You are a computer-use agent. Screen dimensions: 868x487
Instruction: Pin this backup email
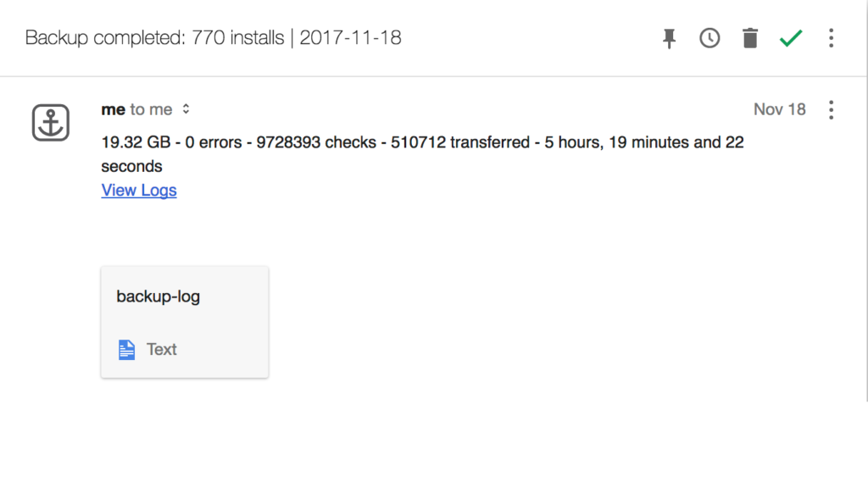(x=670, y=38)
